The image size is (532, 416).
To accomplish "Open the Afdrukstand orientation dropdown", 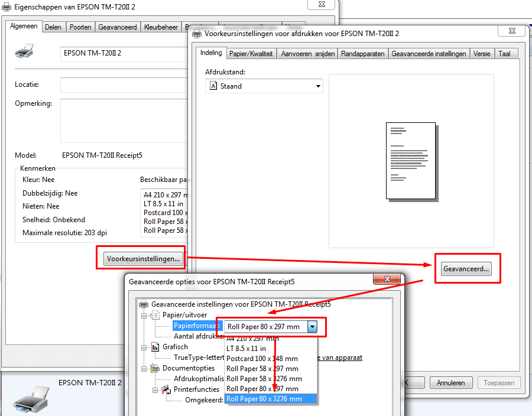I will coord(318,86).
